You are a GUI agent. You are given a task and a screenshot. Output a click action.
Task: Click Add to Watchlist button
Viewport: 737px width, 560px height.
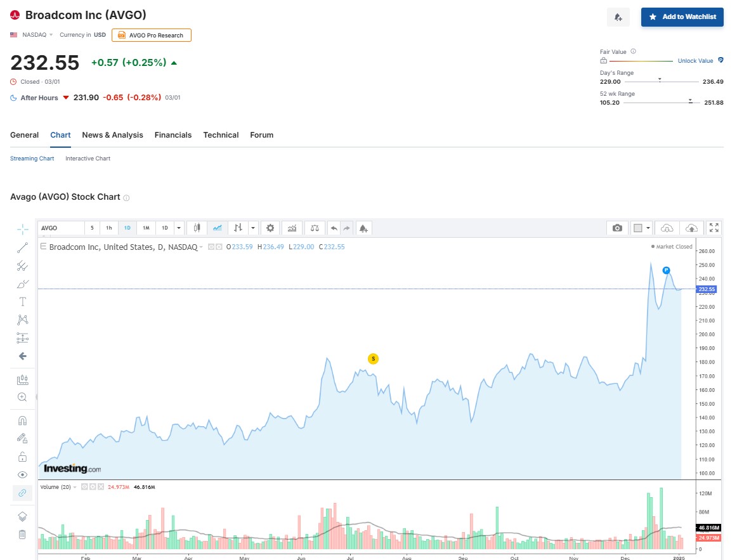tap(682, 17)
